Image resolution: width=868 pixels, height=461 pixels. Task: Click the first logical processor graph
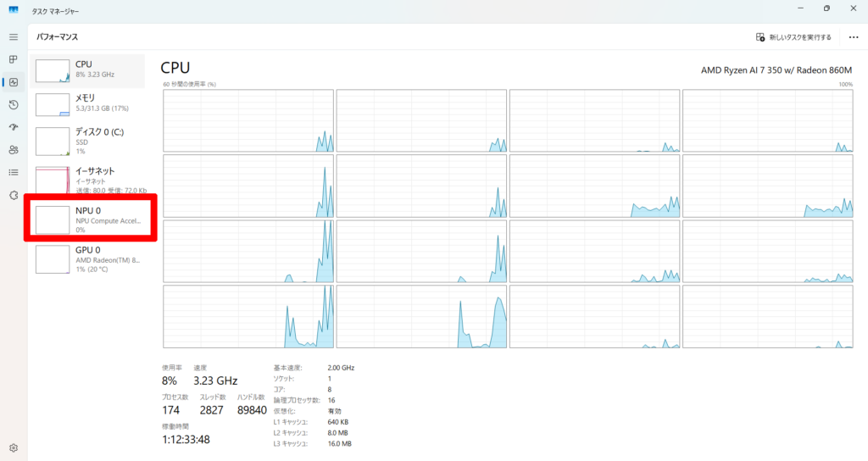[248, 120]
